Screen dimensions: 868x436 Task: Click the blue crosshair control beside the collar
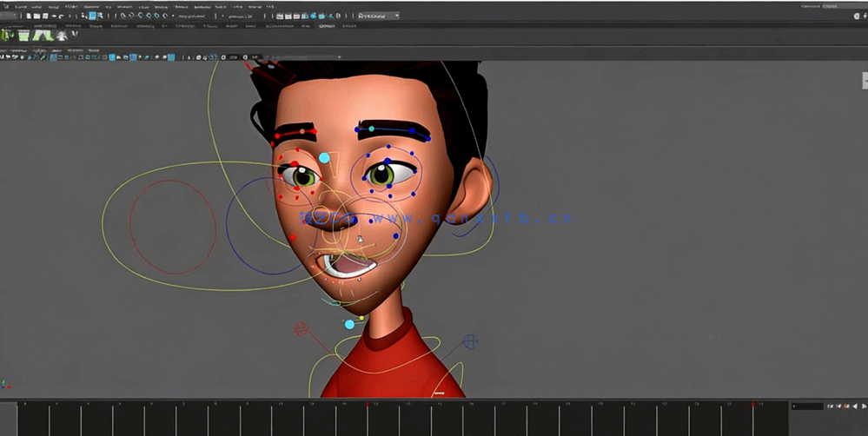470,342
